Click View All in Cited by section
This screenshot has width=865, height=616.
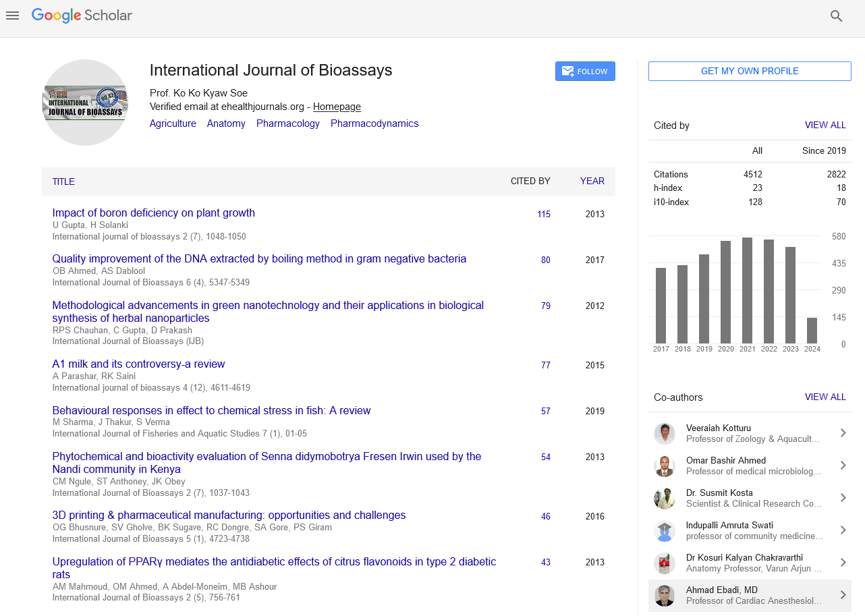pos(825,125)
